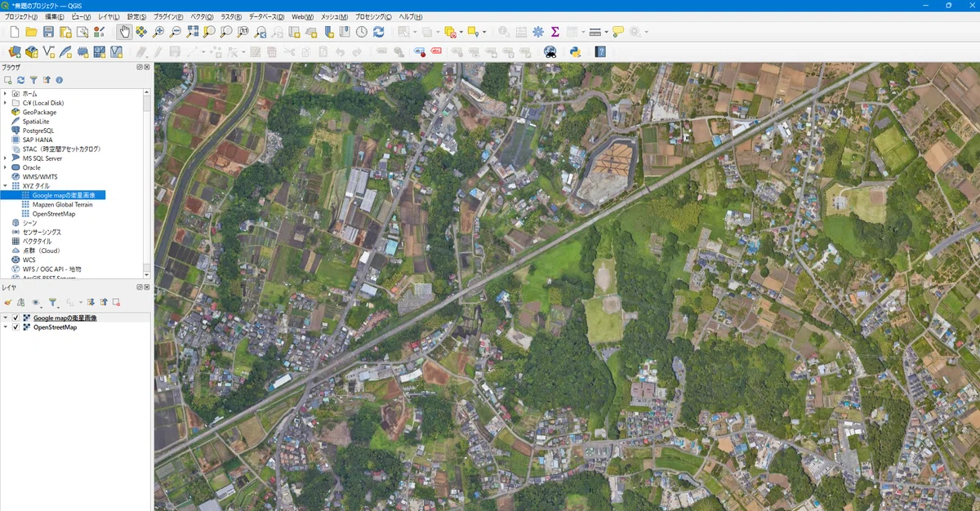Image resolution: width=980 pixels, height=511 pixels.
Task: Expand Google map layer legend in Layers
Action: tap(6, 318)
